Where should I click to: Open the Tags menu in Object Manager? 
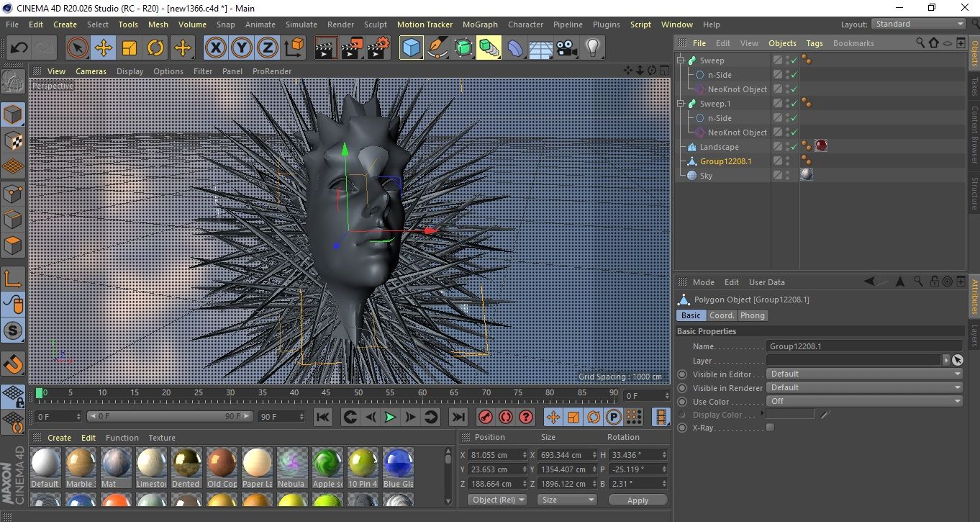tap(815, 43)
